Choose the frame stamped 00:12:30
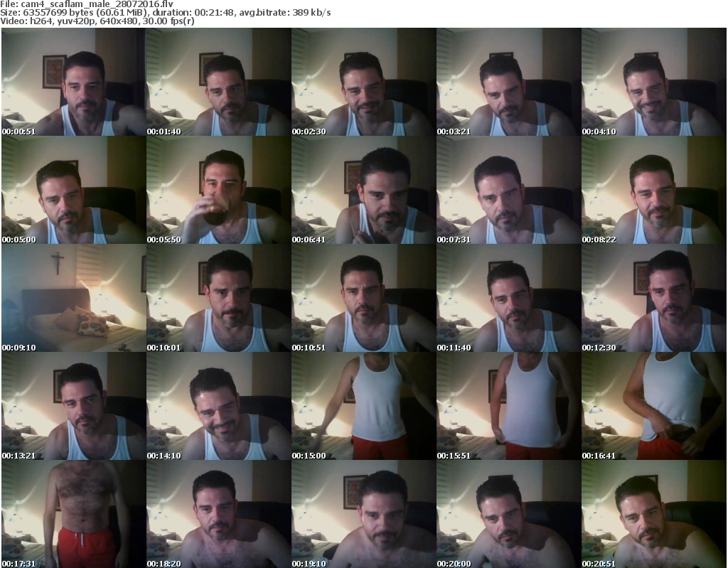Viewport: 728px width, 568px height. [654, 298]
